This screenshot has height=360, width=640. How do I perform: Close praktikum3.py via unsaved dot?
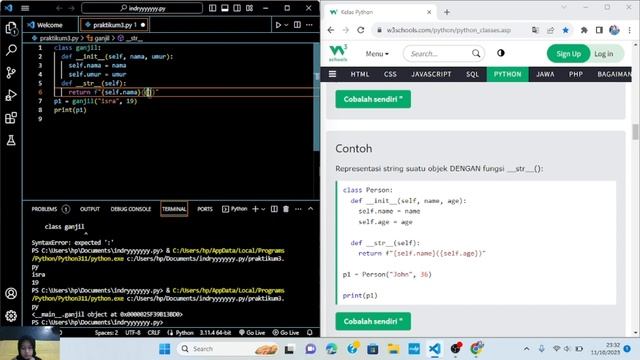pyautogui.click(x=143, y=25)
